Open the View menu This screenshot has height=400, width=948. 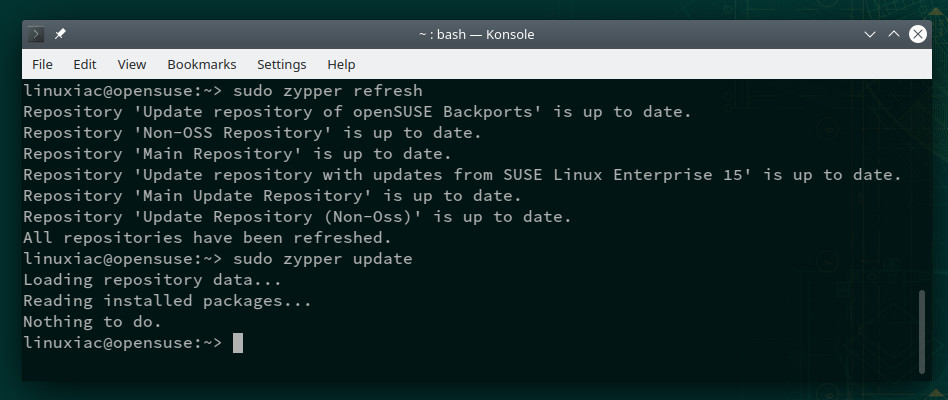tap(132, 64)
